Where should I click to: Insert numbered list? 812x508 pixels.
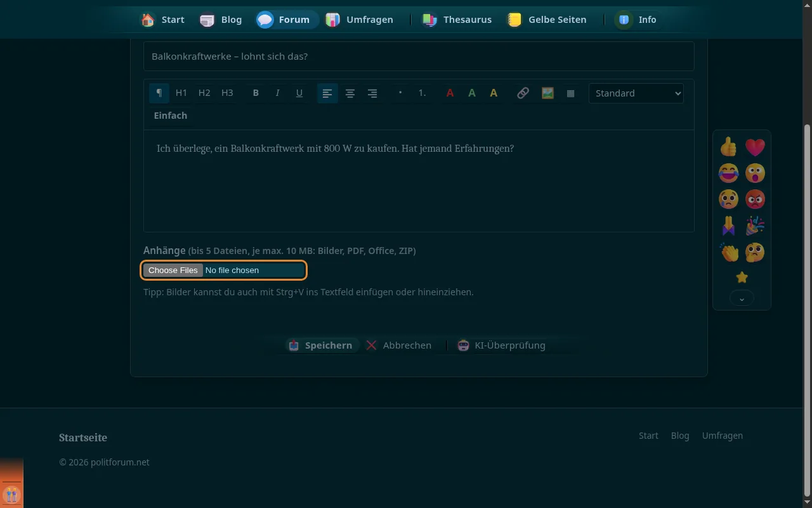click(x=422, y=93)
